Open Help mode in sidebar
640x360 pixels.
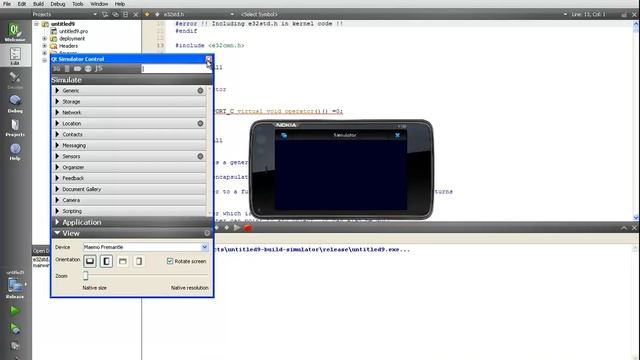[x=15, y=151]
